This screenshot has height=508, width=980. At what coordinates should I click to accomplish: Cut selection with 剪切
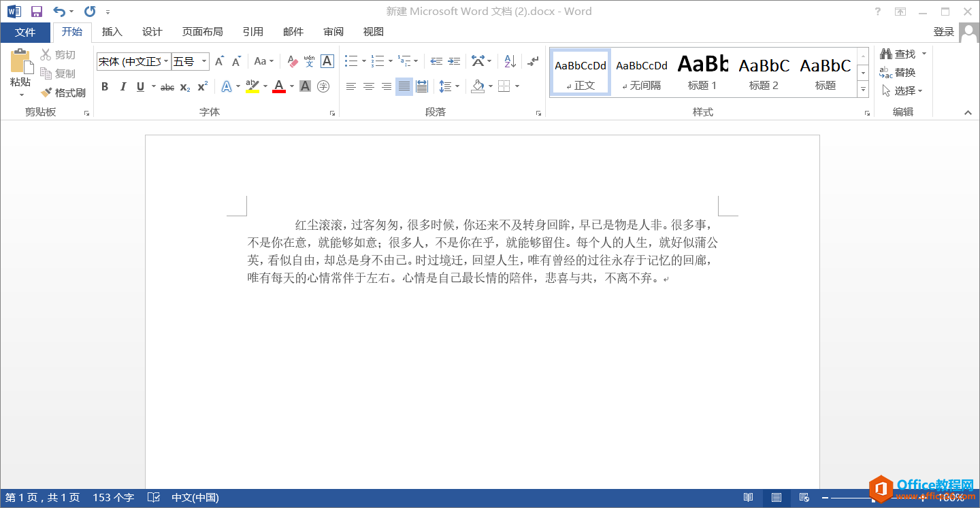(58, 55)
